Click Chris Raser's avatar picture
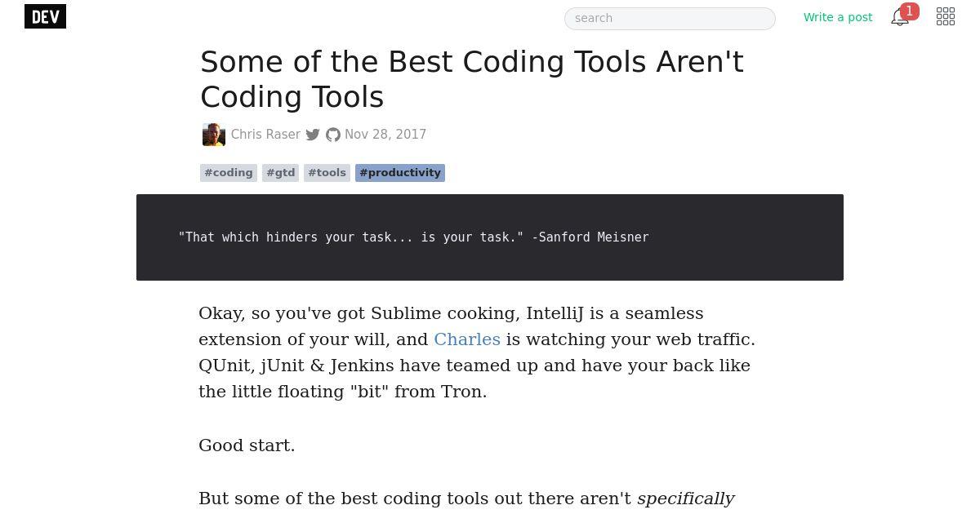Viewport: 980px width, 514px height. [214, 135]
